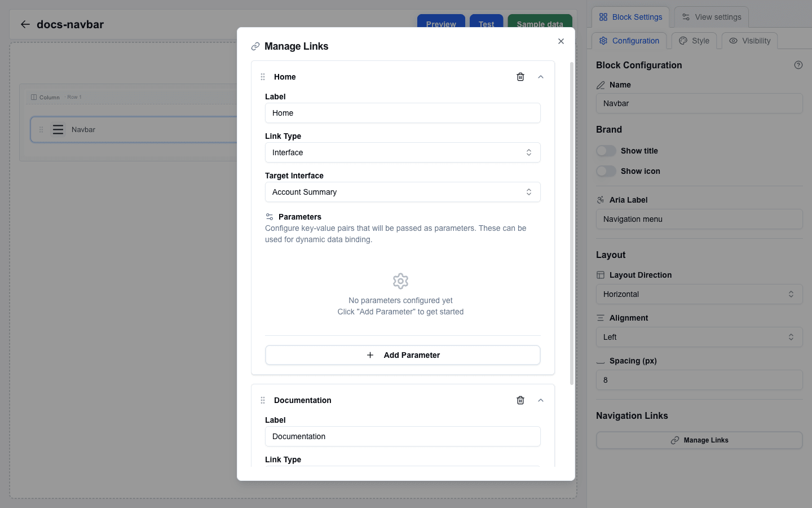Switch to the Block Settings tab

[630, 17]
